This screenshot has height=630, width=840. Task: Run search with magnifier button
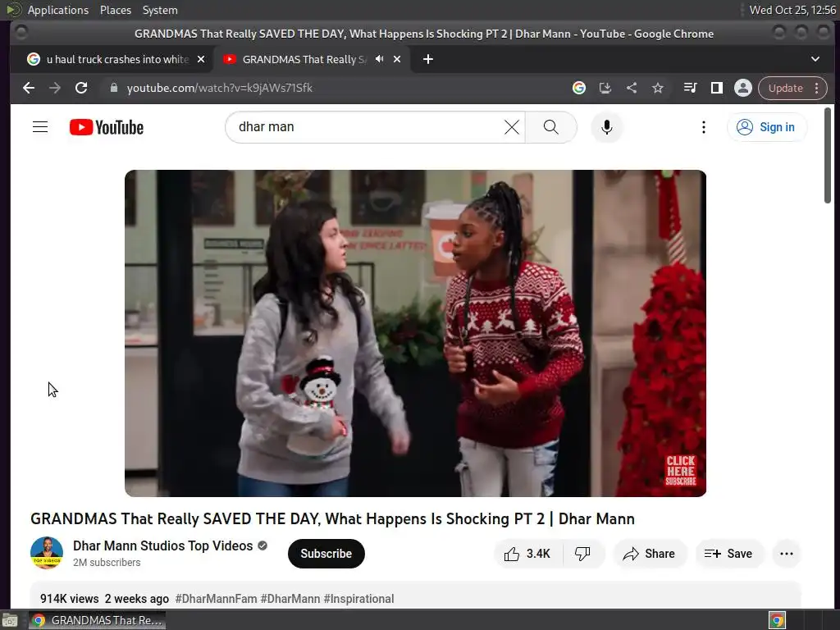pyautogui.click(x=550, y=127)
